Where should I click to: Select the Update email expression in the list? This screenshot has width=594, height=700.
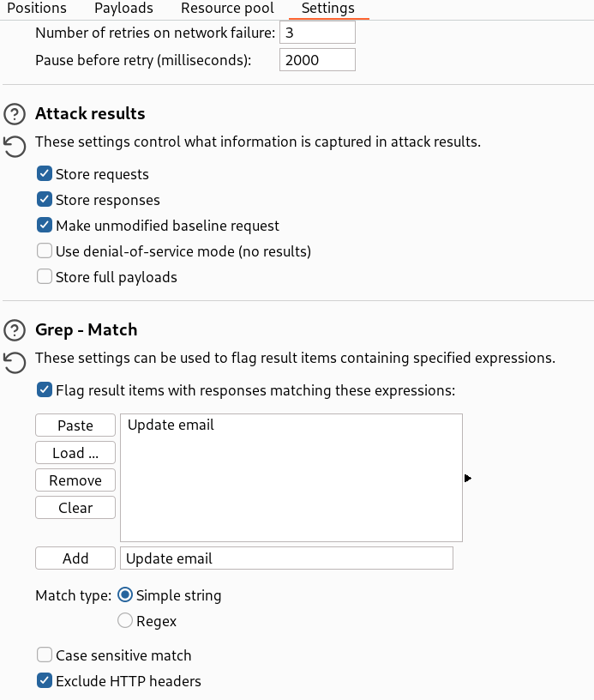point(171,424)
